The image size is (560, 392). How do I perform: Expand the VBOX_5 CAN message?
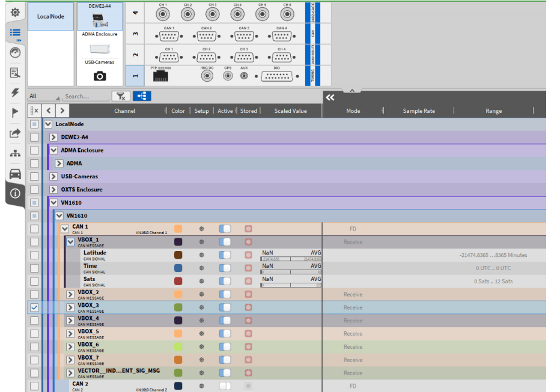click(x=70, y=334)
